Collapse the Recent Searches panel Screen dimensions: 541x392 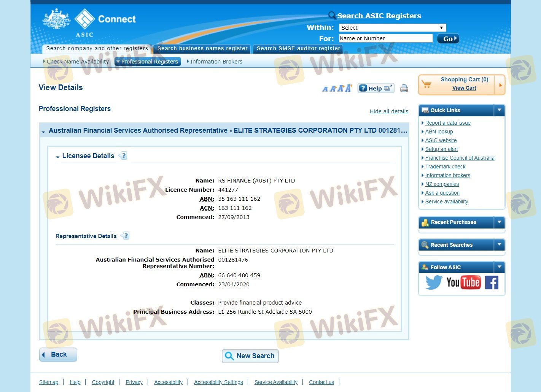click(x=500, y=245)
